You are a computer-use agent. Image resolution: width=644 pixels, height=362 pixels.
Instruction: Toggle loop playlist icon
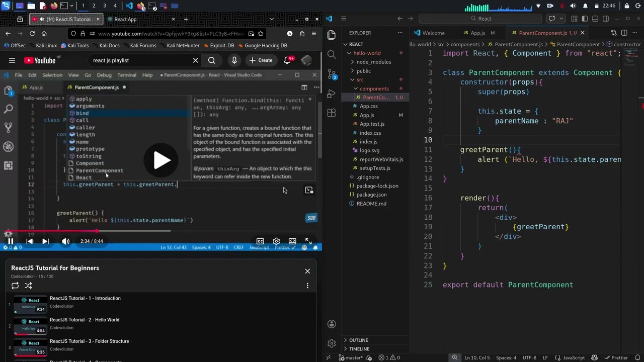(x=15, y=286)
